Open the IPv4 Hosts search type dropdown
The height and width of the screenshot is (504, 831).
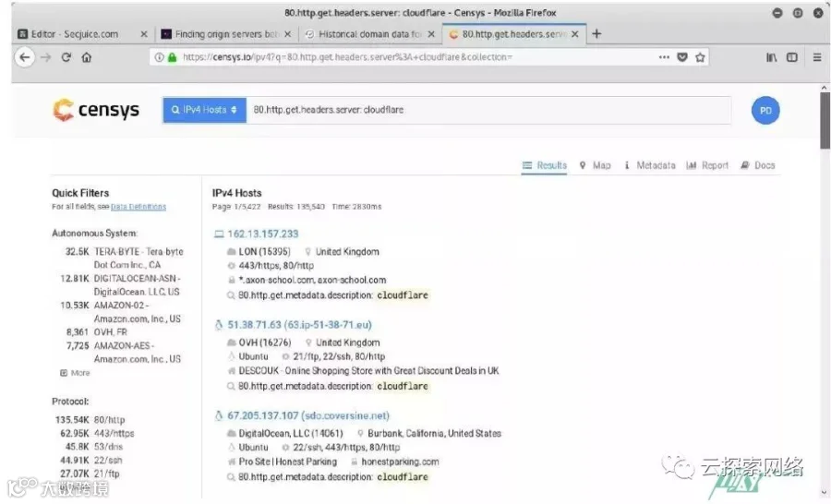[205, 110]
